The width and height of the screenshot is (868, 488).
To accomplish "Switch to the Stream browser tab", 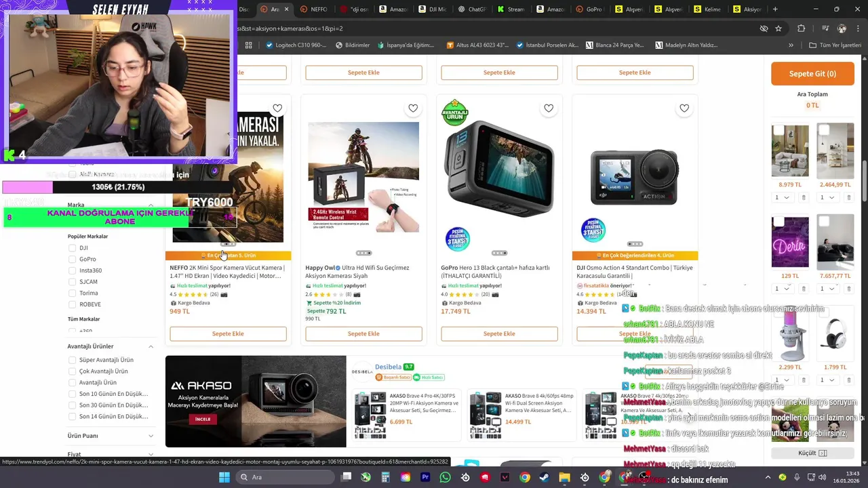I will point(511,9).
